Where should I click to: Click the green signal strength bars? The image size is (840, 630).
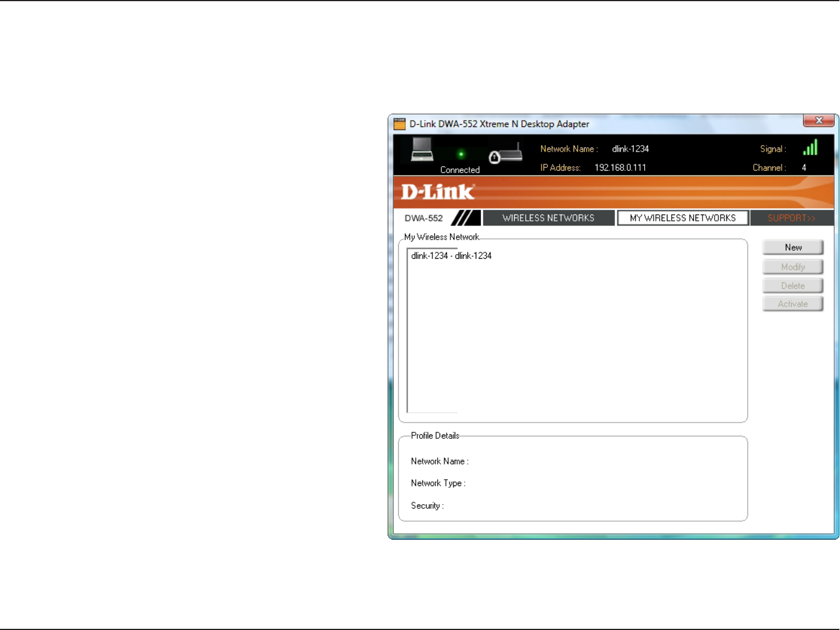(810, 147)
